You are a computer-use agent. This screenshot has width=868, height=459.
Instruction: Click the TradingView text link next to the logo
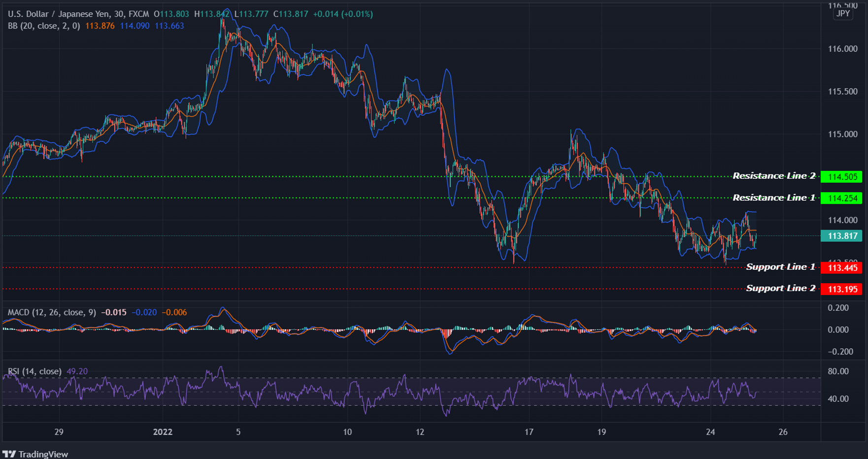(43, 454)
